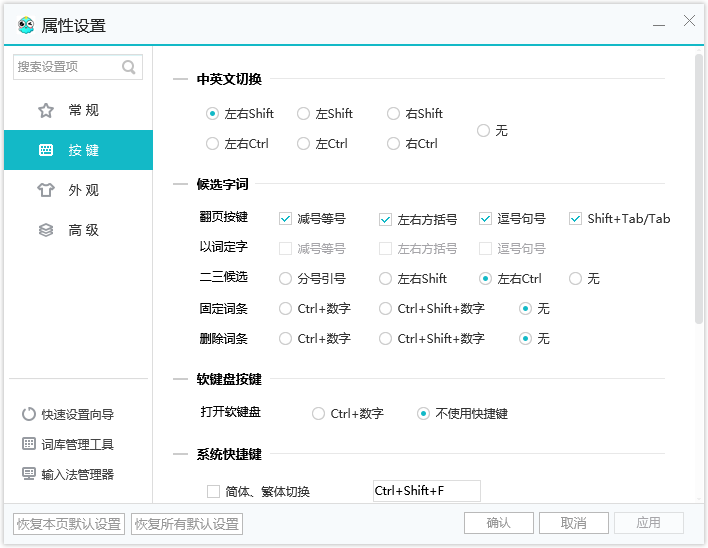Image resolution: width=708 pixels, height=548 pixels.
Task: Click the shirt icon for 外观
Action: click(x=46, y=190)
